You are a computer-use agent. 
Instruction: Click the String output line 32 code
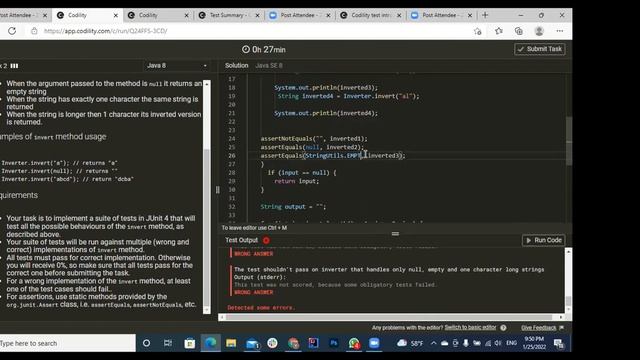(293, 207)
